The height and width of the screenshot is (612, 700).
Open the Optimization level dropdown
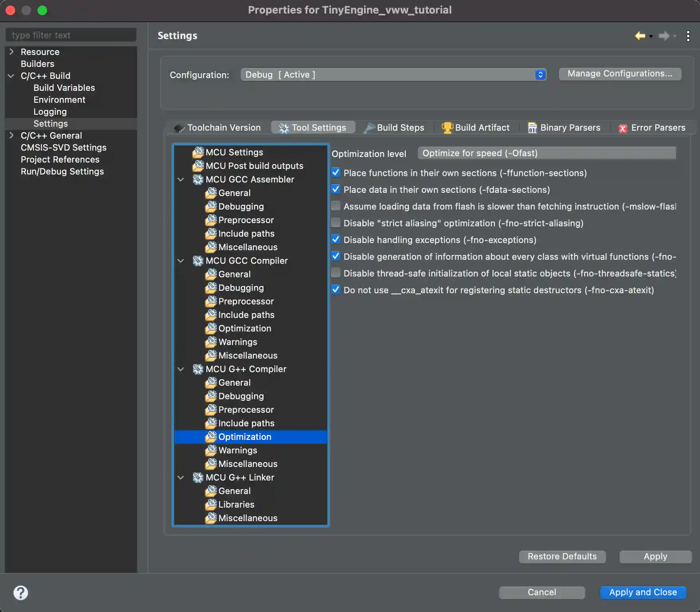coord(546,153)
